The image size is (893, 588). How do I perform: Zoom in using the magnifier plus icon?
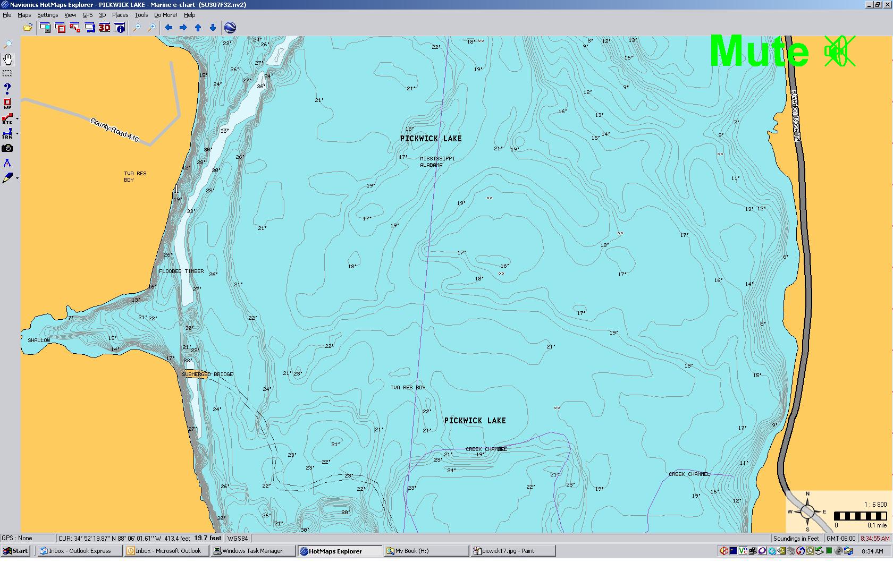(152, 27)
